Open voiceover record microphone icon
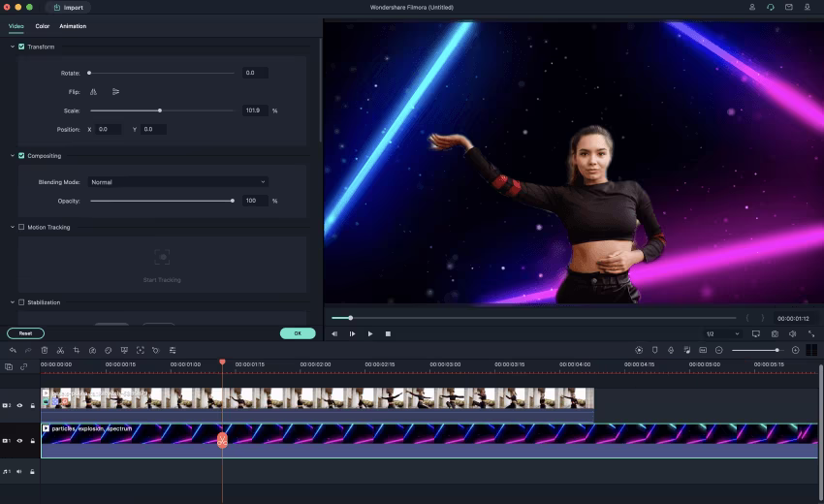 [x=671, y=350]
